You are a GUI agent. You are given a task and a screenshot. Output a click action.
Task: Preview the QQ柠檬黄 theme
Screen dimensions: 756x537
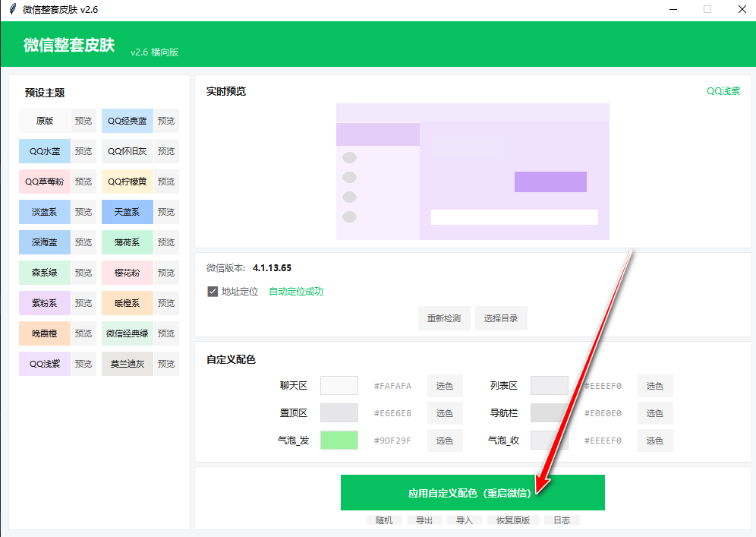tap(166, 182)
